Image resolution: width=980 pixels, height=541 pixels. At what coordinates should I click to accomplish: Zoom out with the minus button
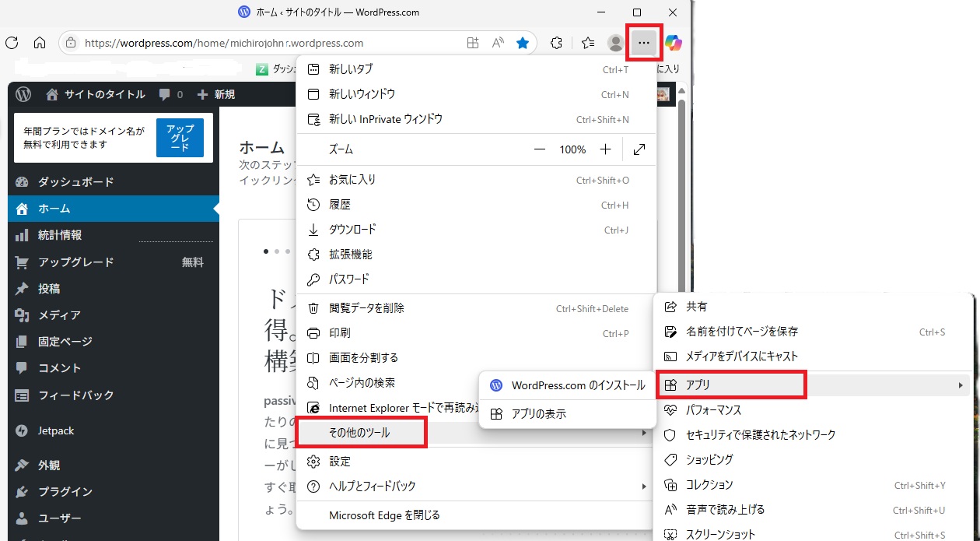(539, 149)
